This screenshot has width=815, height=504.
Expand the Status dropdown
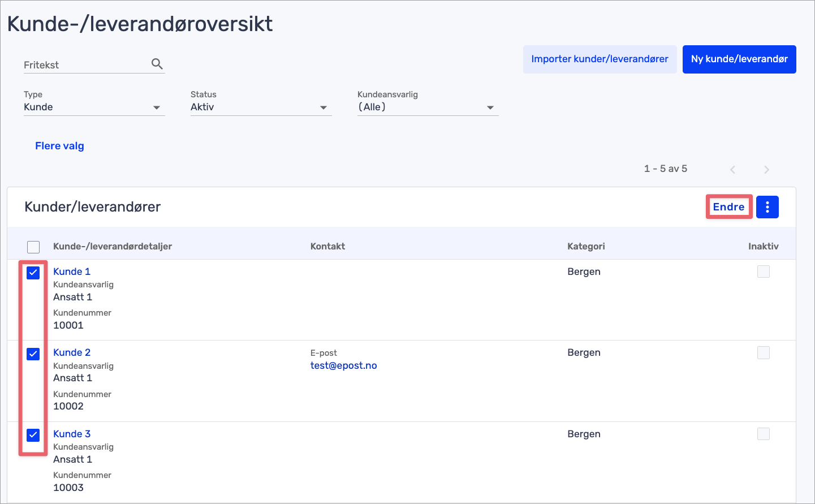tap(261, 107)
